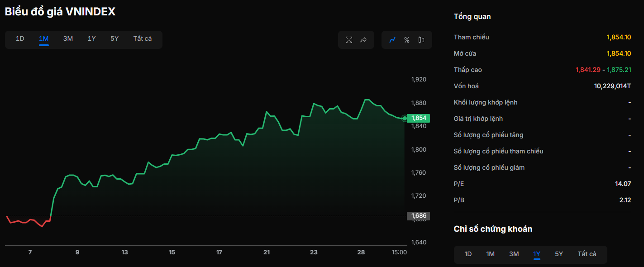The height and width of the screenshot is (267, 644).
Task: Click the Thấp cao label
Action: [x=467, y=70]
